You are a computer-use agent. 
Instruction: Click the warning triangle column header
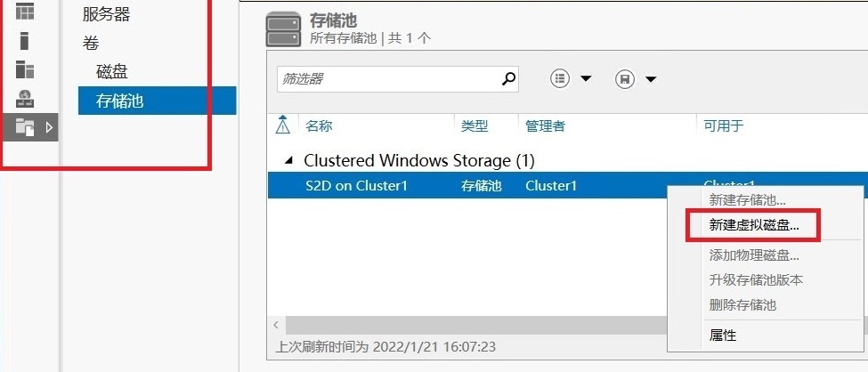283,125
